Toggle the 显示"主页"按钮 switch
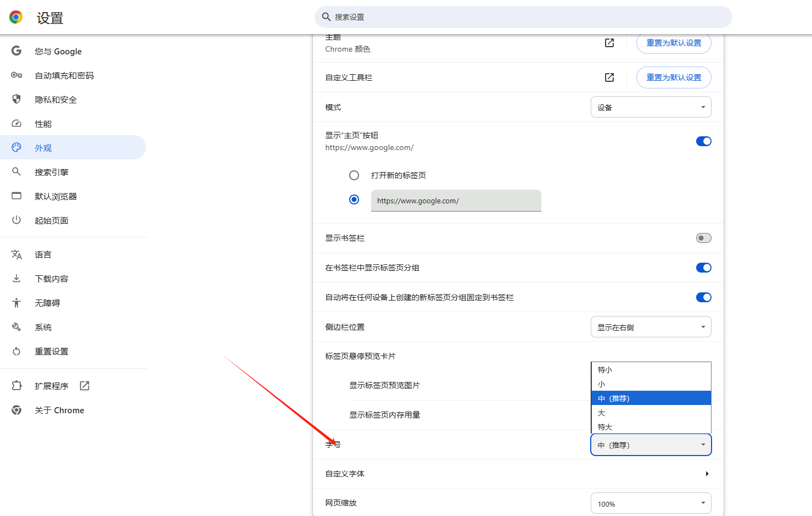812x516 pixels. [704, 141]
